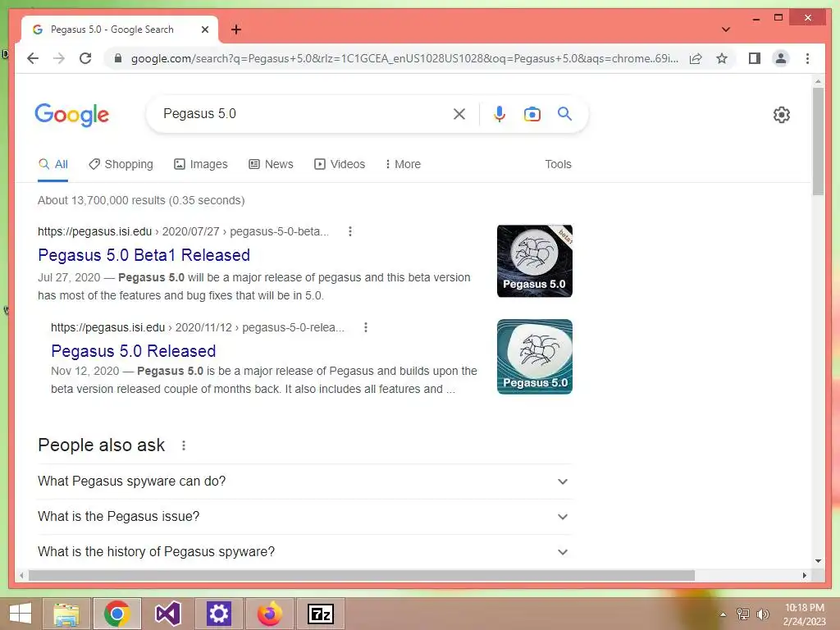Close the Pegasus 5.0 Google Search tab
The height and width of the screenshot is (630, 840).
tap(204, 30)
